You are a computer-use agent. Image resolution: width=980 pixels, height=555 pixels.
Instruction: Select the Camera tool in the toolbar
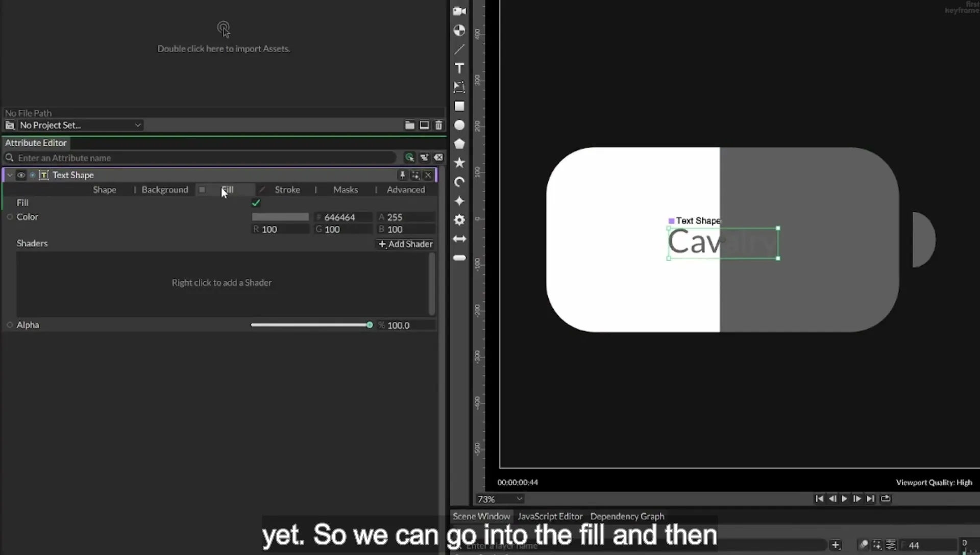[x=459, y=11]
